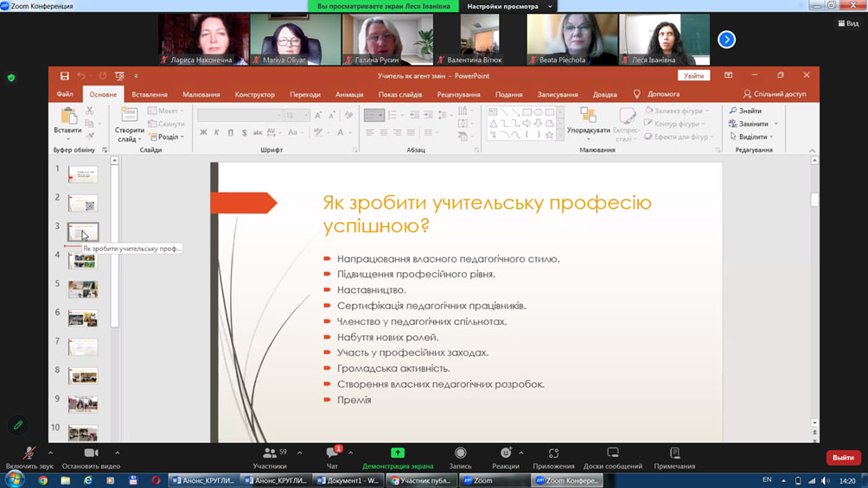Open the Zoom Chat panel
The width and height of the screenshot is (868, 488).
click(332, 453)
